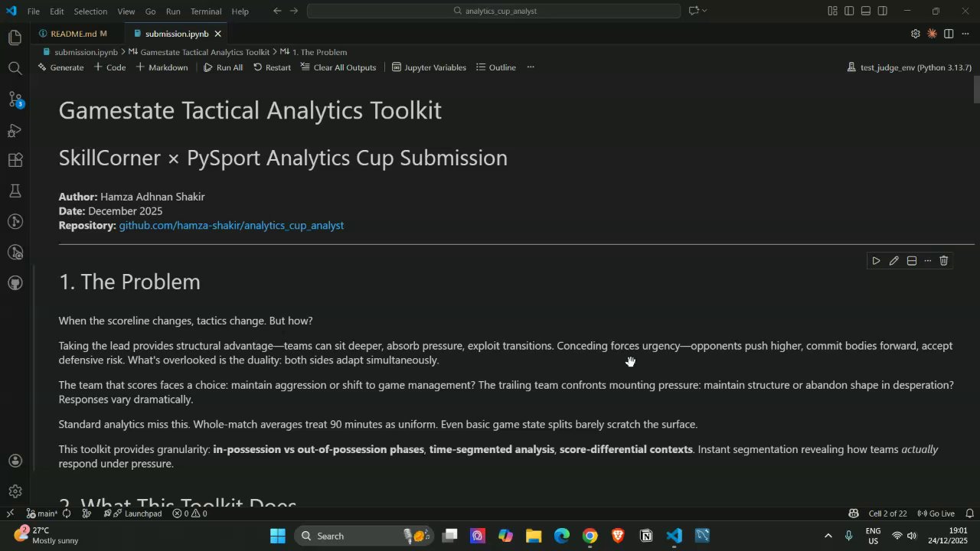
Task: Open the View menu
Action: (126, 11)
